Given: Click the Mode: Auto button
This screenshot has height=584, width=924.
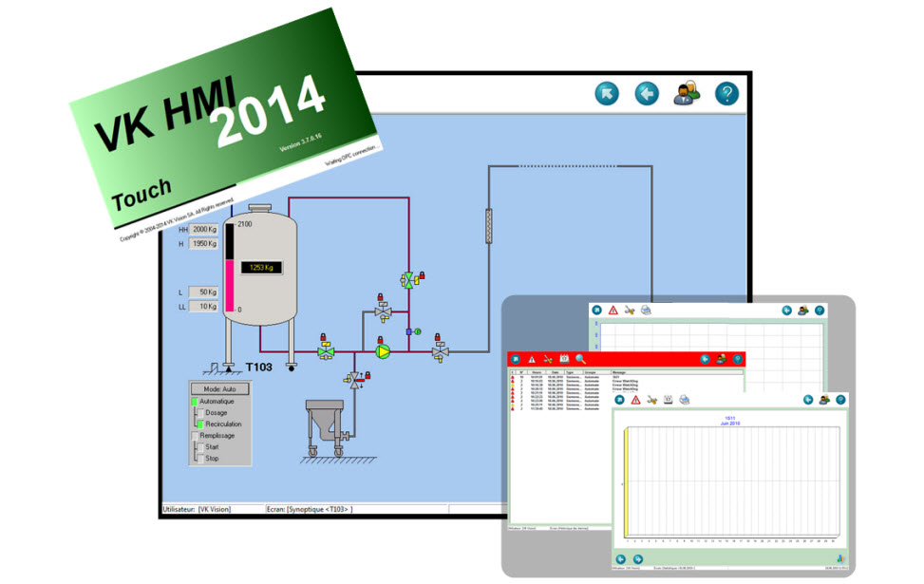Looking at the screenshot, I should pyautogui.click(x=219, y=389).
